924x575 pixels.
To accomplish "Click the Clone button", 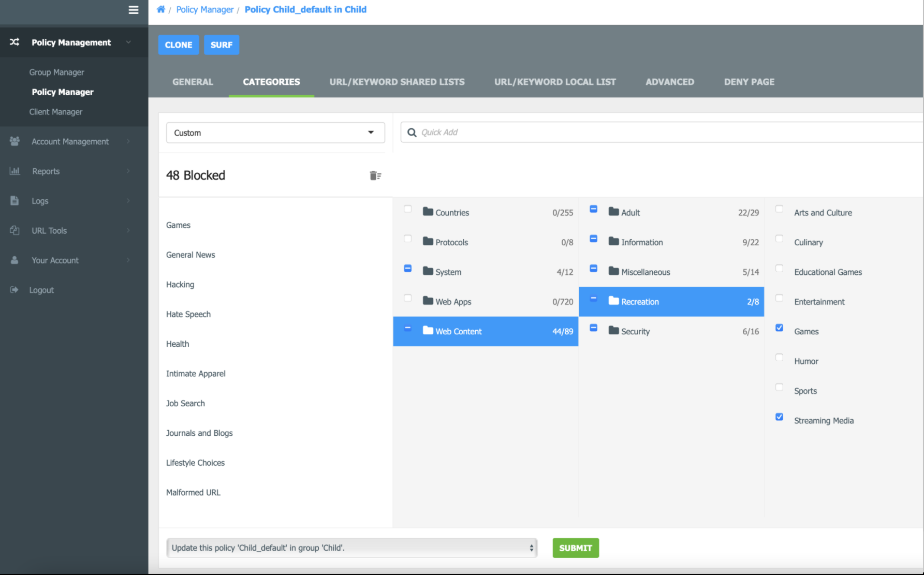I will tap(179, 45).
